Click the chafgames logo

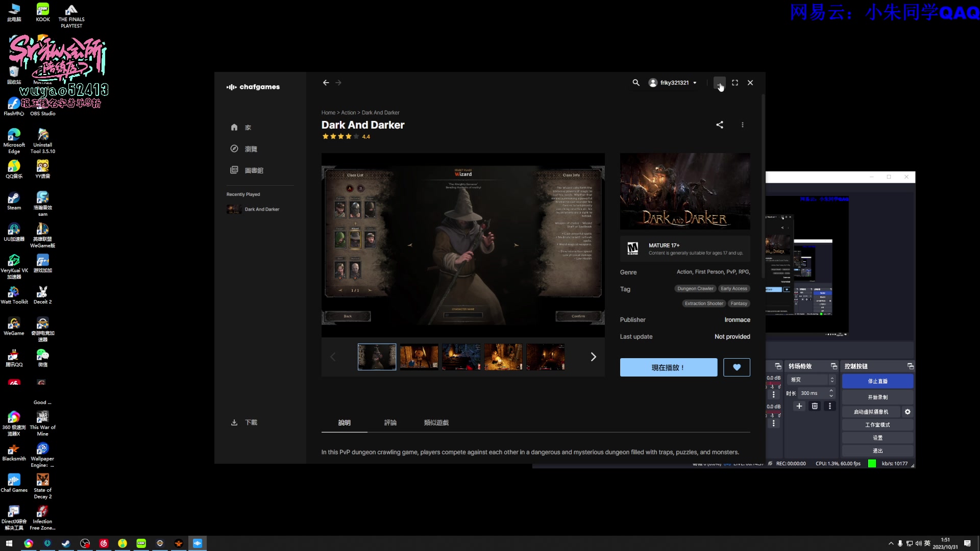(253, 87)
